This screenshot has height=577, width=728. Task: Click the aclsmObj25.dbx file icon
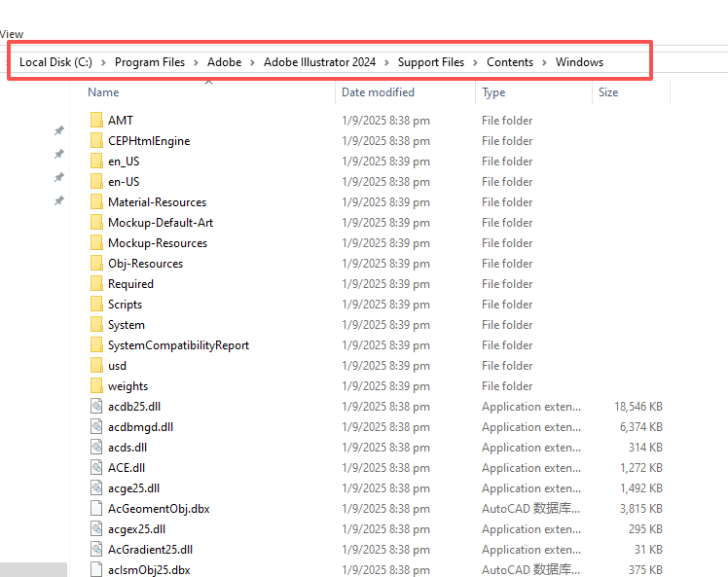click(95, 570)
